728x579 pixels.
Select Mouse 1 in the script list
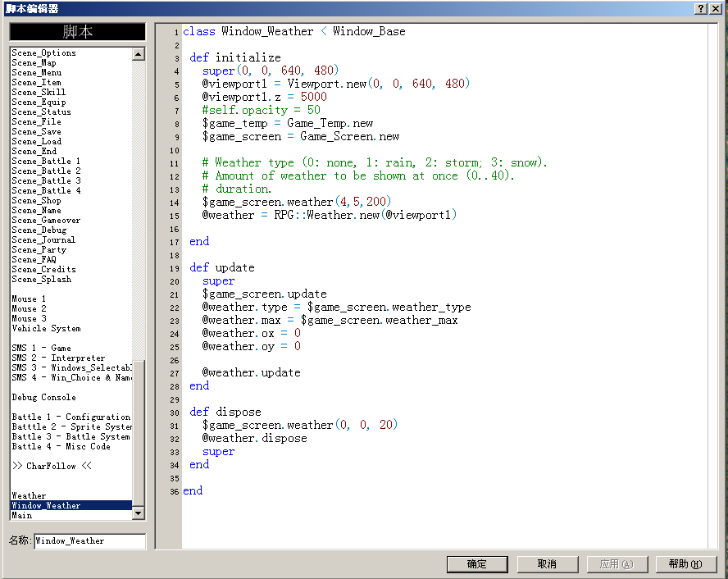pyautogui.click(x=29, y=299)
